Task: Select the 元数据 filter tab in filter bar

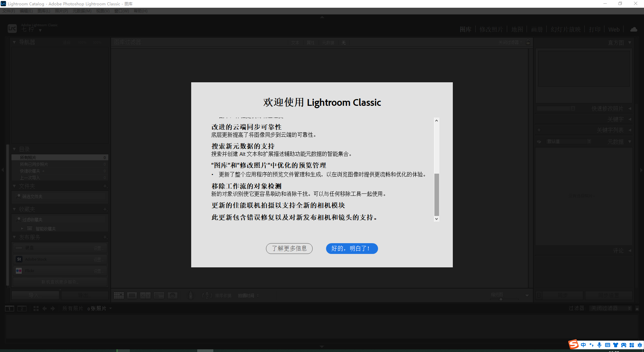Action: click(328, 43)
